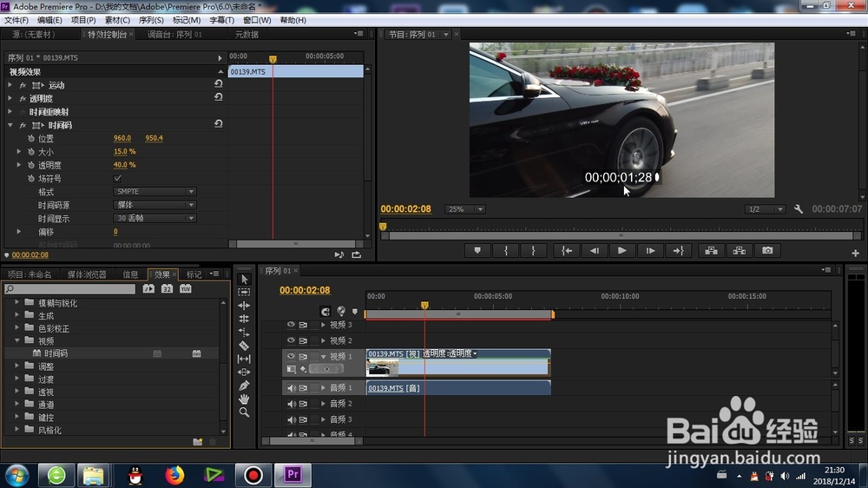Open 文件(F) menu
Image resolution: width=868 pixels, height=488 pixels.
coord(16,20)
